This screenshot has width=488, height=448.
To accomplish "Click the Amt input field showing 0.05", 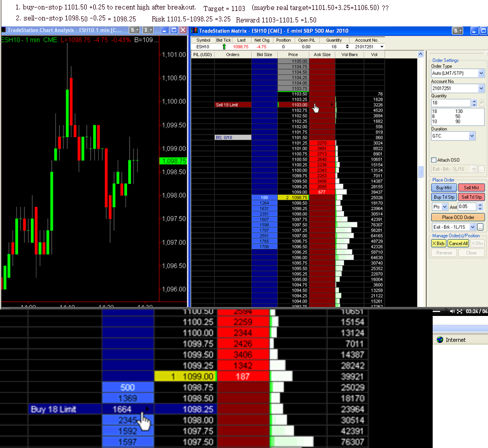I will click(x=467, y=207).
